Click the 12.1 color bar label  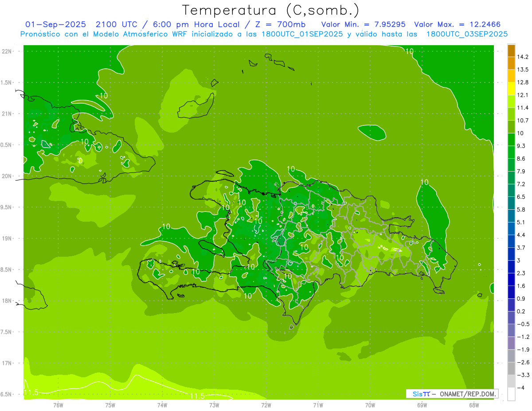point(523,95)
